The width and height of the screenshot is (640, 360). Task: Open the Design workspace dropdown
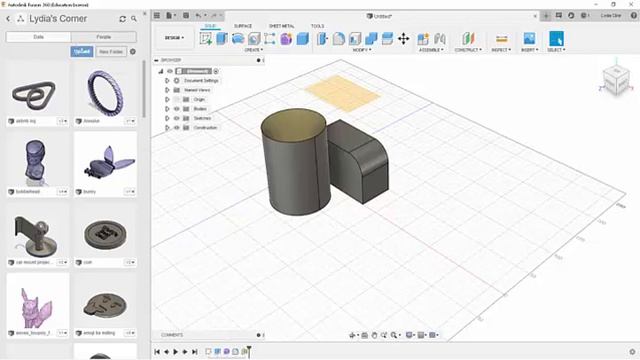pyautogui.click(x=174, y=38)
